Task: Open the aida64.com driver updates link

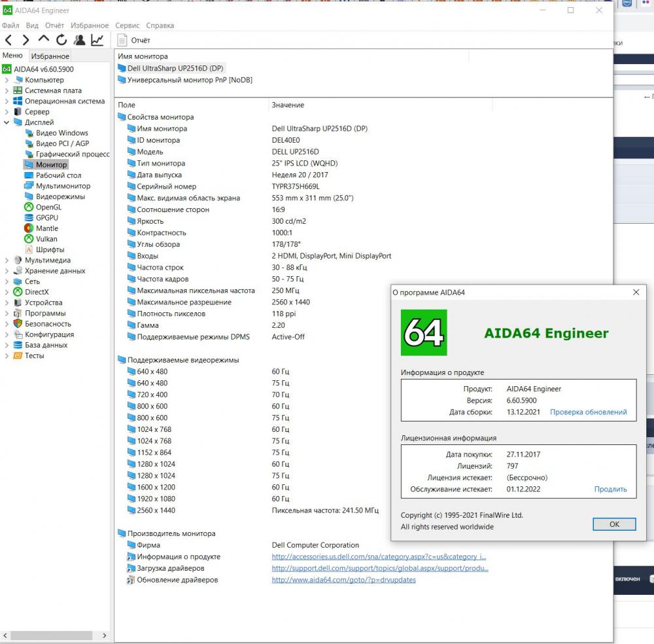Action: pos(344,580)
